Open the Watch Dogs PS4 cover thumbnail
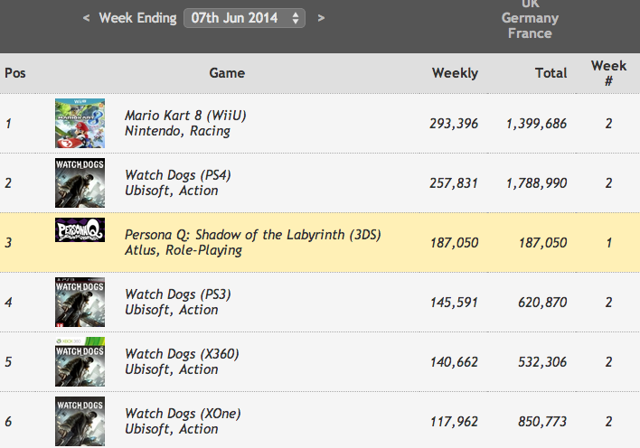The width and height of the screenshot is (640, 448). (x=80, y=183)
